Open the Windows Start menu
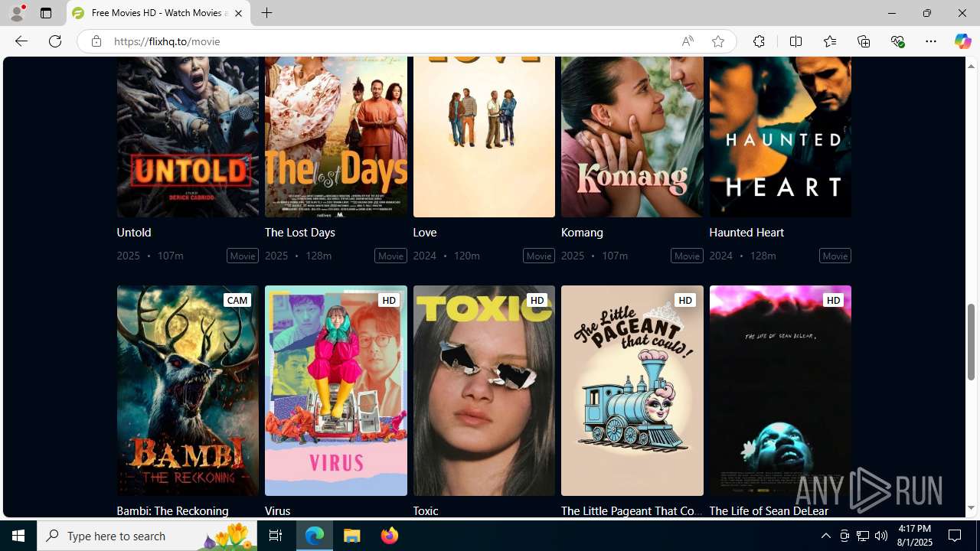Viewport: 980px width, 551px height. tap(18, 536)
